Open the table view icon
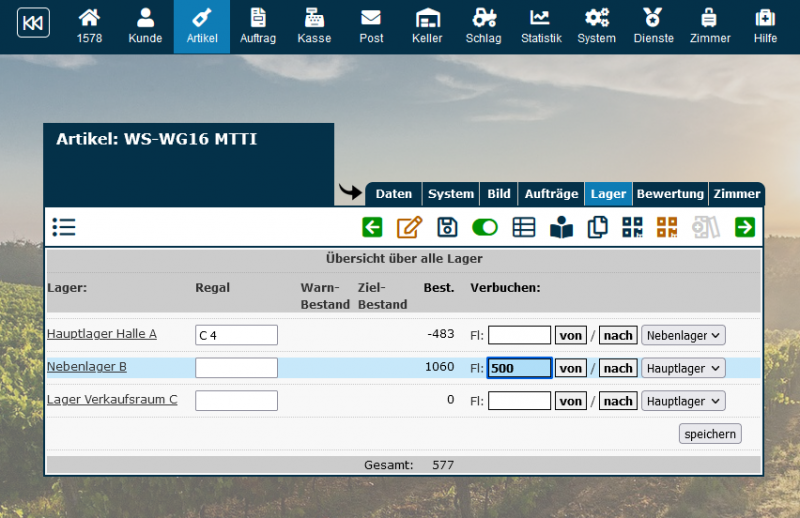Viewport: 800px width, 518px height. 523,227
